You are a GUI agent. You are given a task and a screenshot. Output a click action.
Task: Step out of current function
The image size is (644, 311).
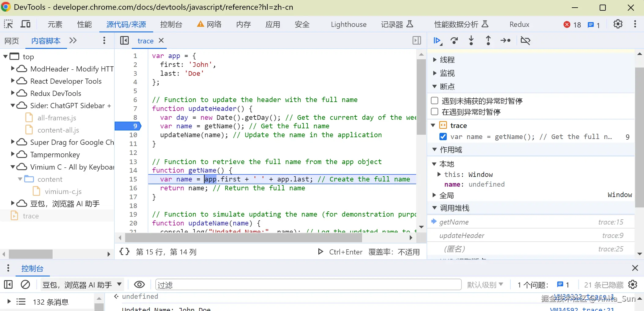pyautogui.click(x=488, y=41)
